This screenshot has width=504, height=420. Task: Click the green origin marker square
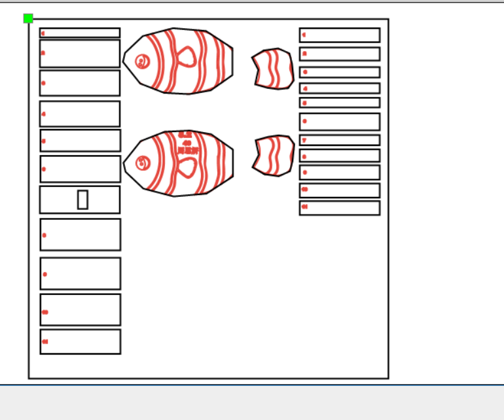pos(28,18)
